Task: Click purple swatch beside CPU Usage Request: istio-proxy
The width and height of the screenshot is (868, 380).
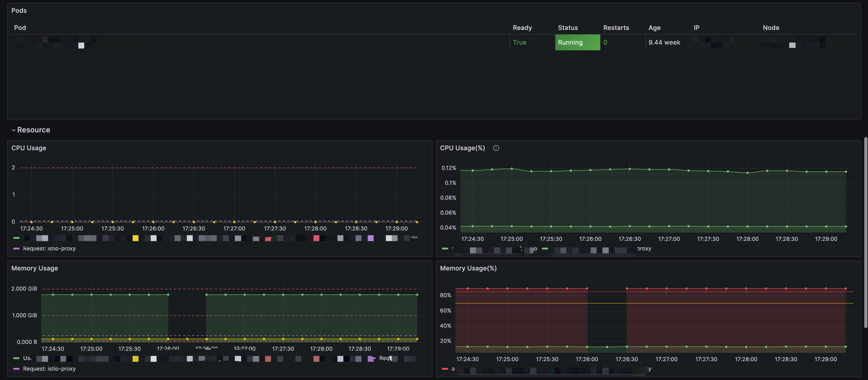Action: pos(16,248)
